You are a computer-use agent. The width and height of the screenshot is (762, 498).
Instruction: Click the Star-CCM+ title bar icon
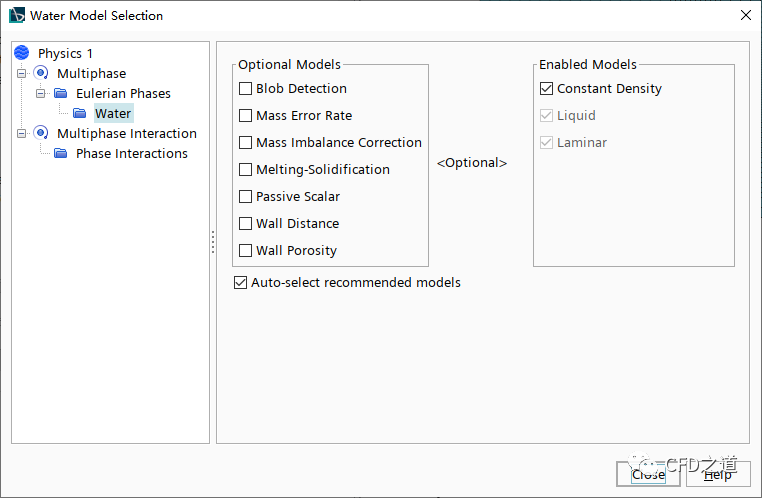click(x=17, y=16)
